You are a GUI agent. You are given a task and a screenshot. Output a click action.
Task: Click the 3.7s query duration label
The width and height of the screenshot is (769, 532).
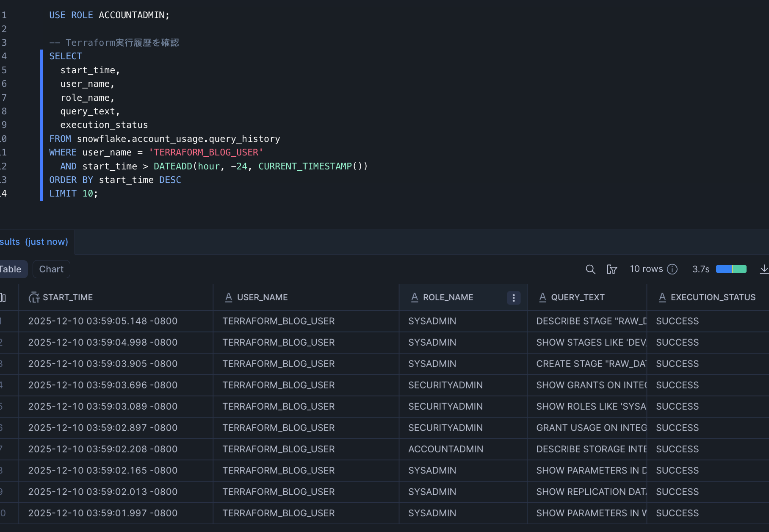701,269
